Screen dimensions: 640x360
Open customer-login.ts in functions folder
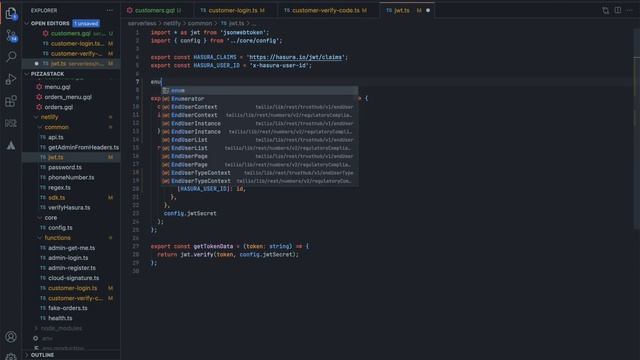point(71,288)
